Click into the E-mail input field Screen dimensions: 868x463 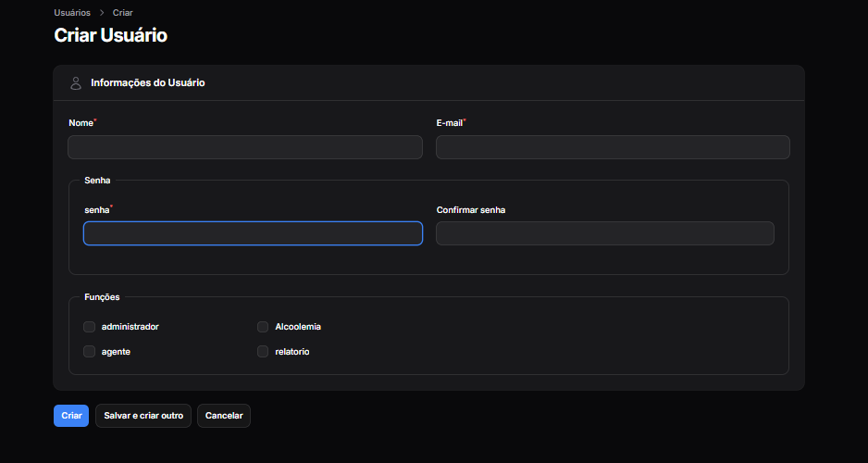(x=613, y=147)
